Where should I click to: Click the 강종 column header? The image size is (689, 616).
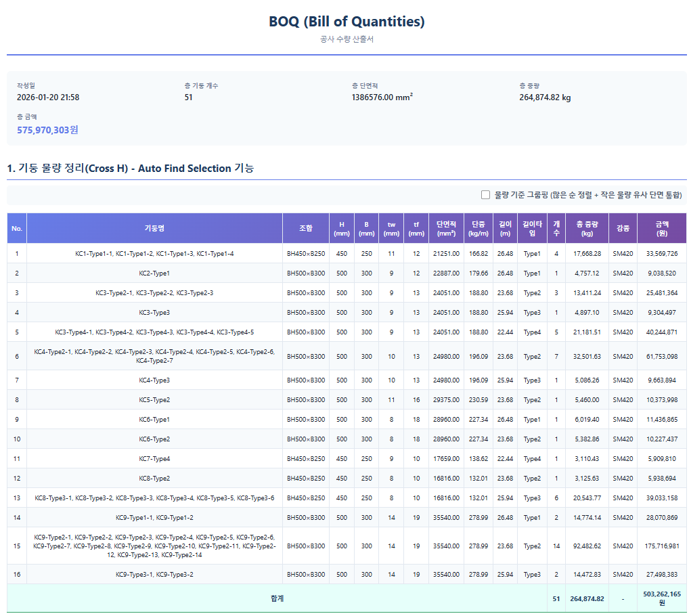[623, 229]
